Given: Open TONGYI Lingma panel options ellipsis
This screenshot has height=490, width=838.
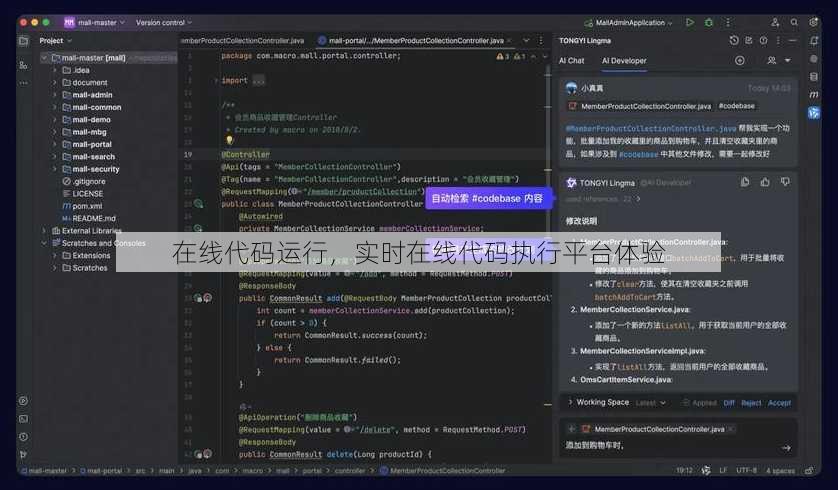Looking at the screenshot, I should (778, 41).
